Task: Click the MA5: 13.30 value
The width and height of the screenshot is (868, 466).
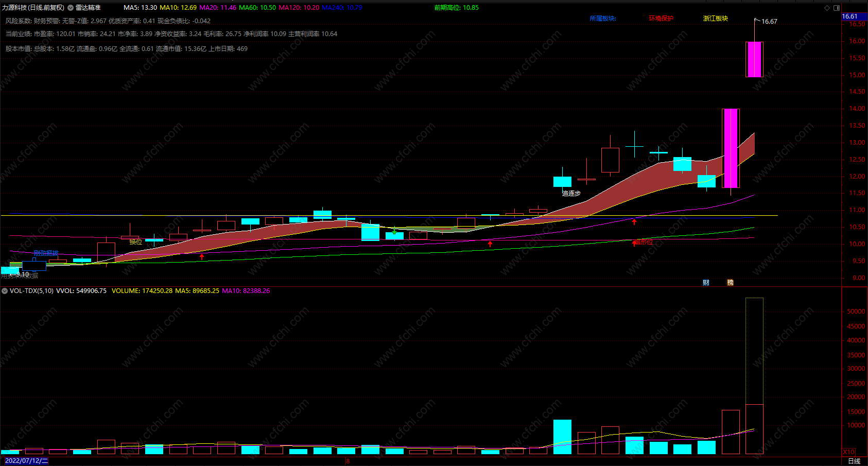Action: [141, 8]
